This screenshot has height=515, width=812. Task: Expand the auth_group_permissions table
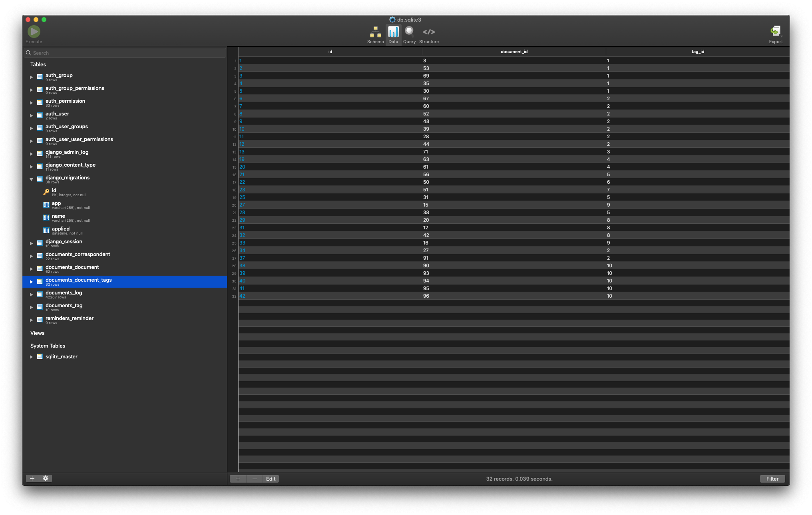tap(31, 90)
